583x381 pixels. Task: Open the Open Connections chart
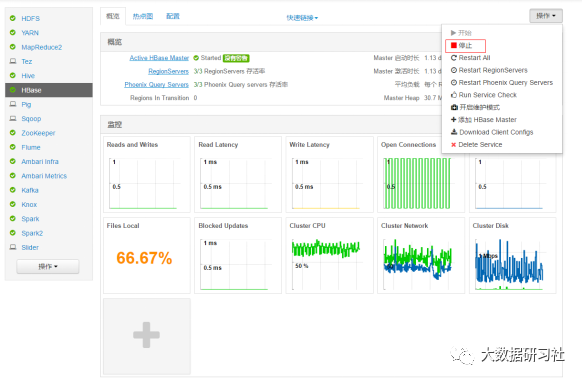coord(421,174)
